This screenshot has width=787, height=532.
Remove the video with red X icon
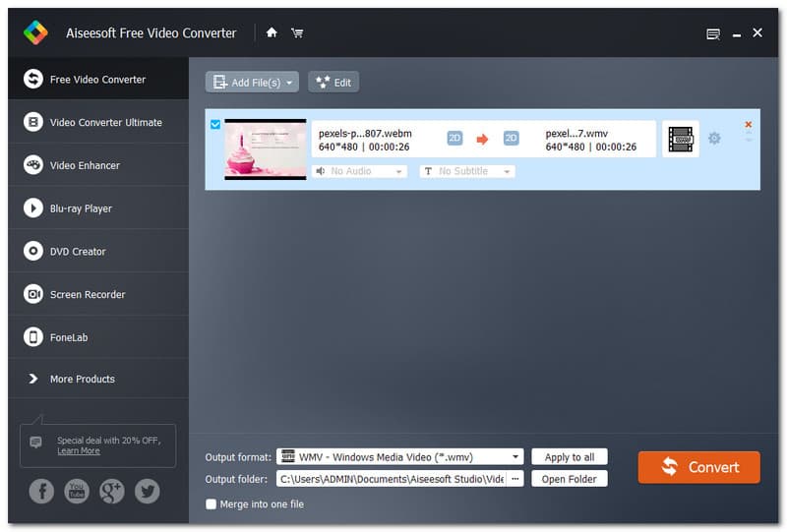pyautogui.click(x=748, y=125)
